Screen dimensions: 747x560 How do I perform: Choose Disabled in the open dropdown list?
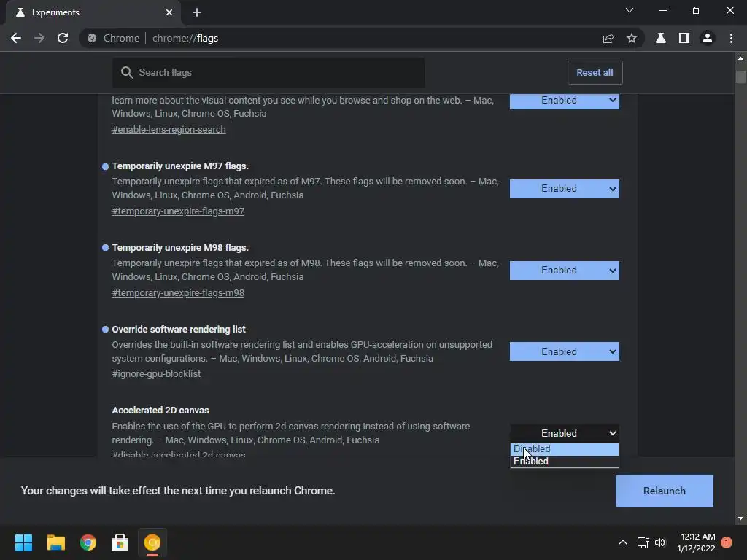coord(565,449)
